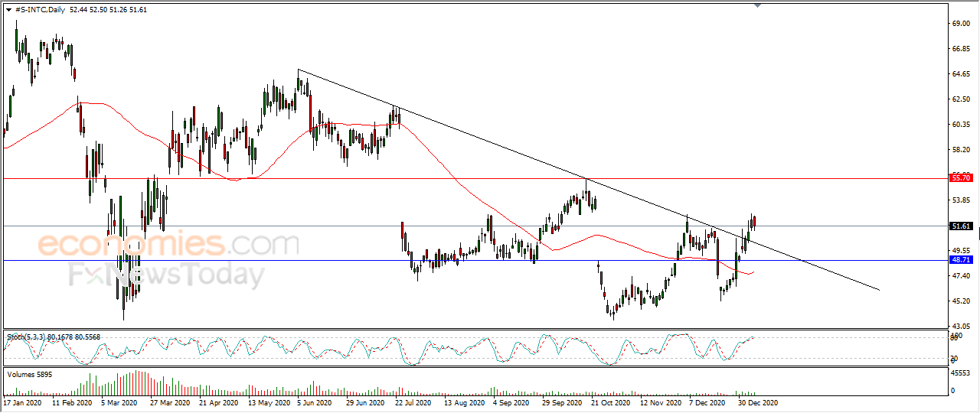Click the Stoch(5,3,3) indicator label
This screenshot has height=413, width=980.
point(28,337)
